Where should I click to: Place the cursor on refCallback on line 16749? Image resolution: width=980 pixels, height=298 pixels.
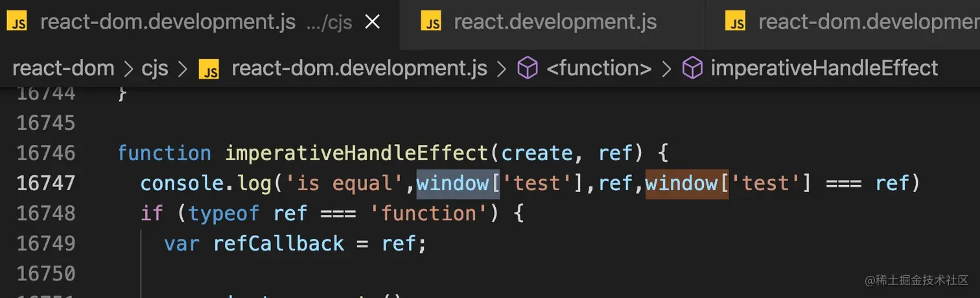click(278, 243)
